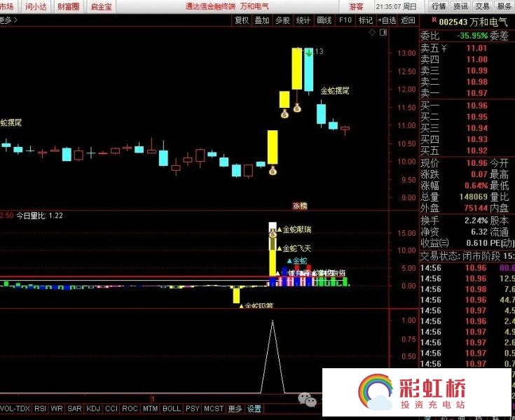Toggle the 画线 drawing tool
515x420 pixels.
324,20
